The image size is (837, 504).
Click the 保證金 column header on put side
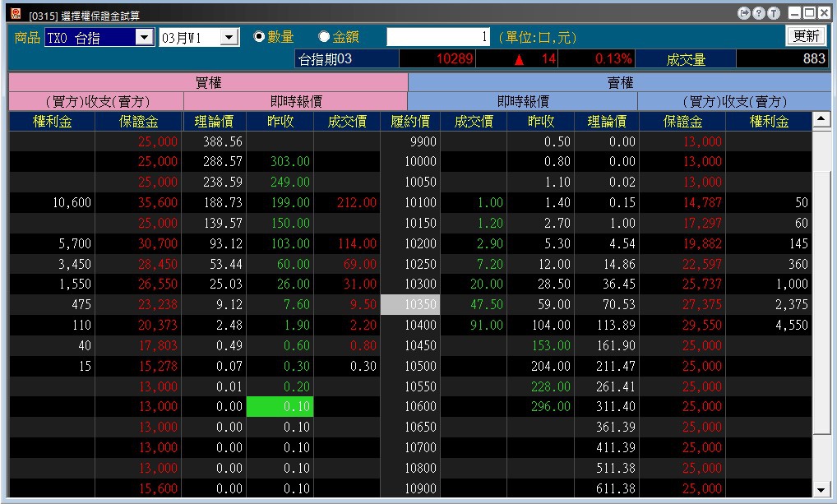682,121
